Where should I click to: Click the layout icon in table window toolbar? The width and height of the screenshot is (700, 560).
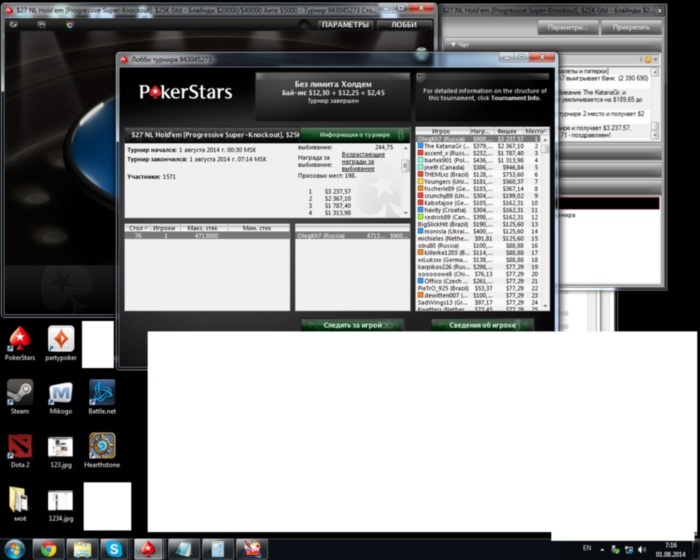[x=41, y=25]
